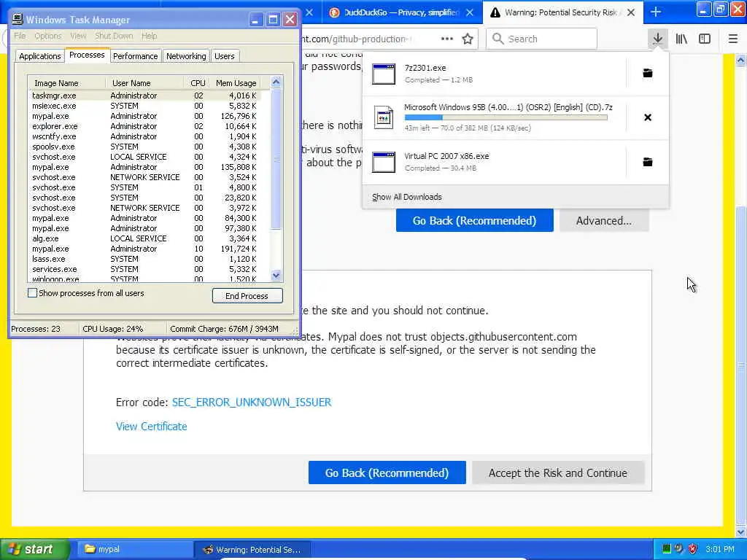Open the Task Manager Options menu
This screenshot has height=560, width=747.
click(x=47, y=36)
